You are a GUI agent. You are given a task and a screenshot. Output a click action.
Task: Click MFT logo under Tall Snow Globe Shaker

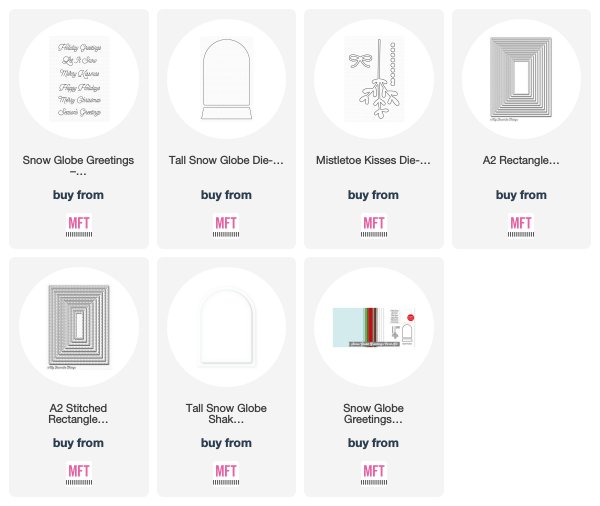coord(226,474)
